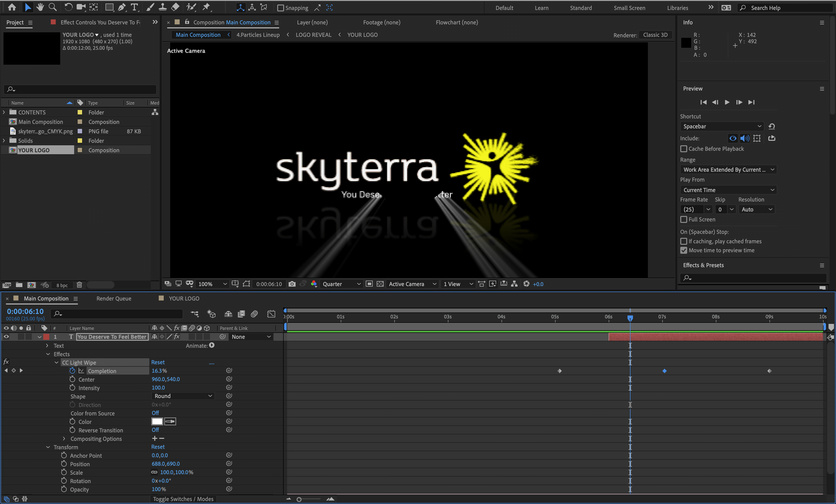Switch to the Small Screen workspace

tap(629, 8)
